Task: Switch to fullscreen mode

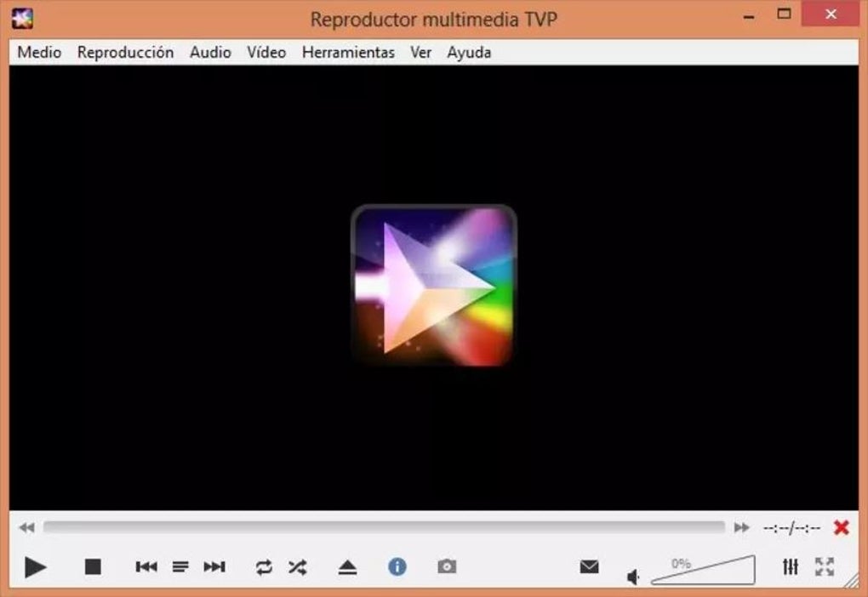Action: [823, 565]
